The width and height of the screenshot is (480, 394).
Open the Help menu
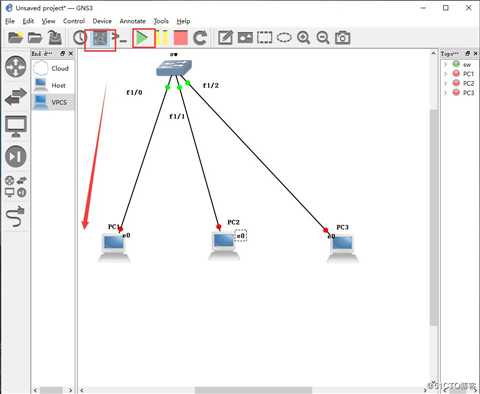[x=183, y=21]
